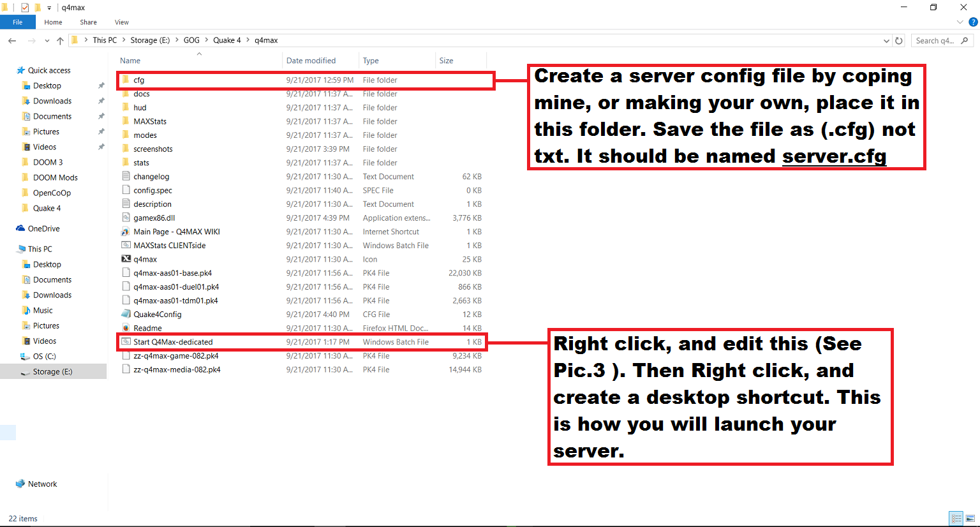The height and width of the screenshot is (527, 980).
Task: Open DOOM 3 folder in sidebar
Action: pos(48,162)
